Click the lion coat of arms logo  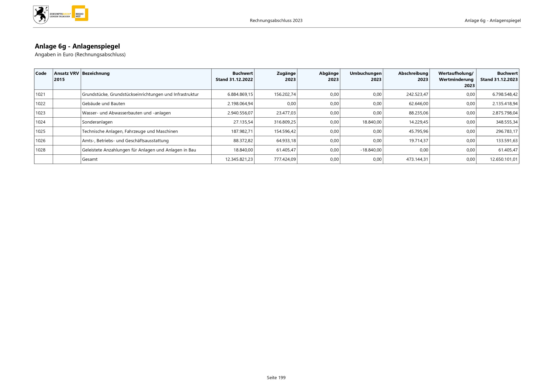(41, 15)
